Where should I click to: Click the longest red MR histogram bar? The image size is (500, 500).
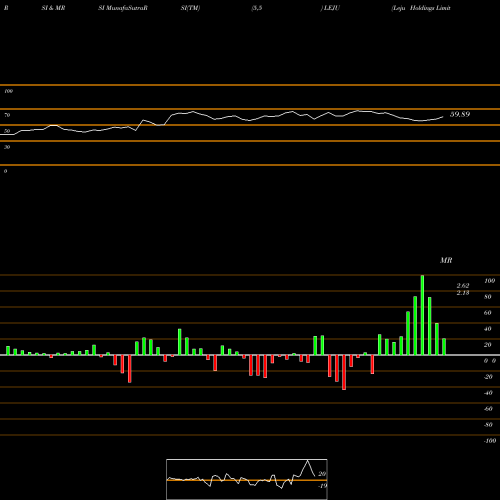(x=344, y=372)
